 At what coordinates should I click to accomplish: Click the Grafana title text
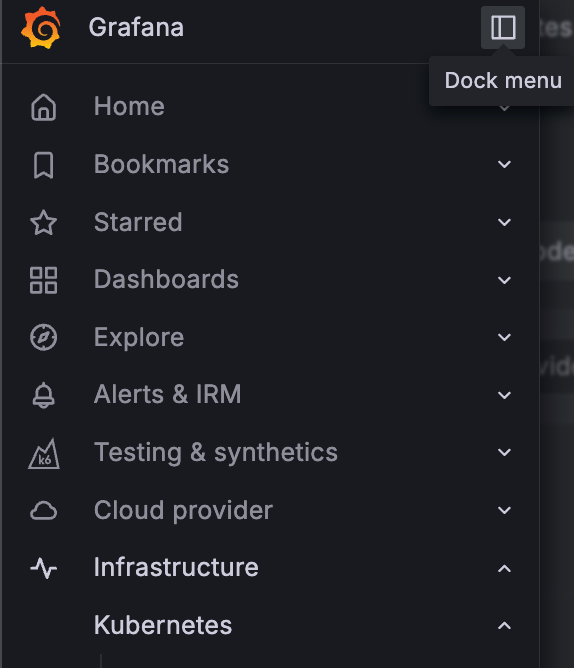136,28
